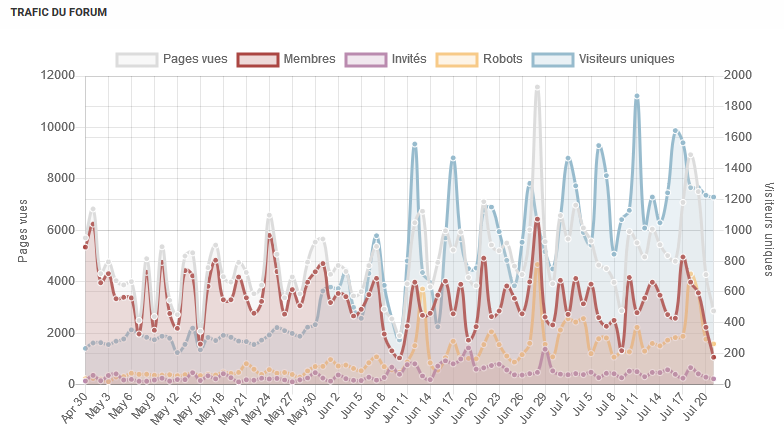Click the Jul 2 date label
784x436 pixels.
(x=561, y=404)
